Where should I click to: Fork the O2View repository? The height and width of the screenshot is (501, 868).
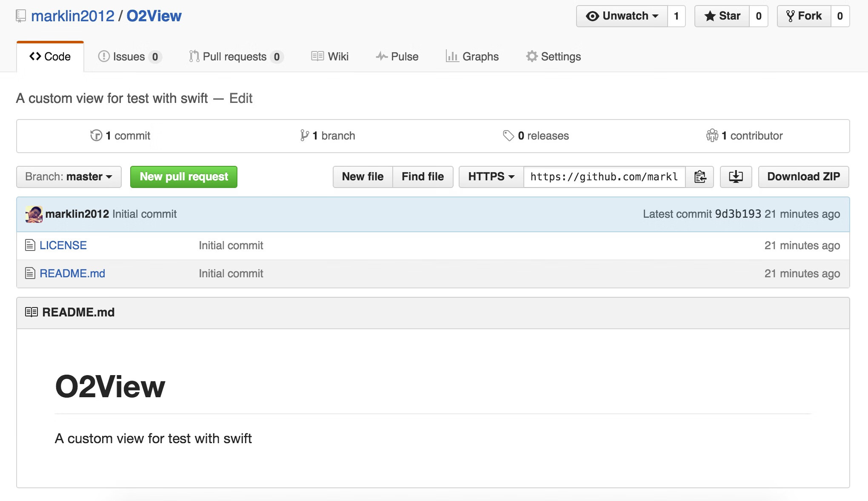click(804, 16)
